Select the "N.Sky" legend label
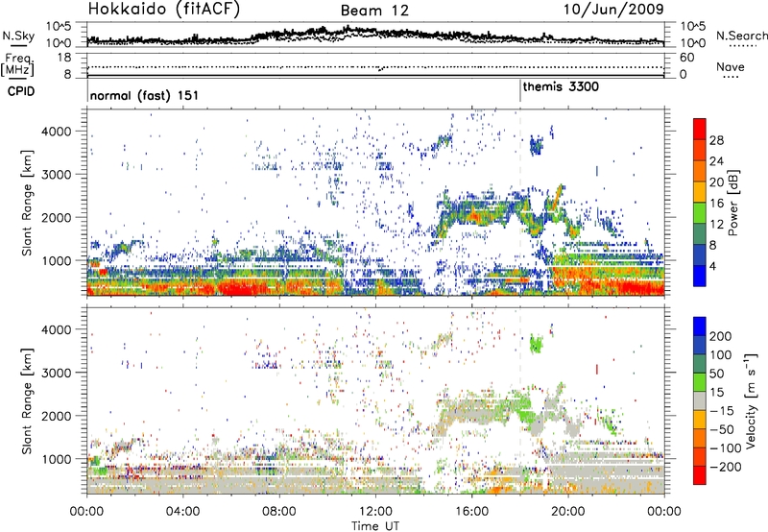 pos(18,36)
